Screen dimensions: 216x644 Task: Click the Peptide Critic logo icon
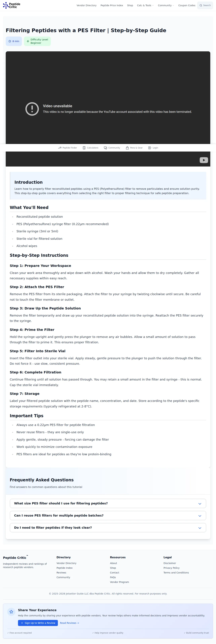pos(6,6)
